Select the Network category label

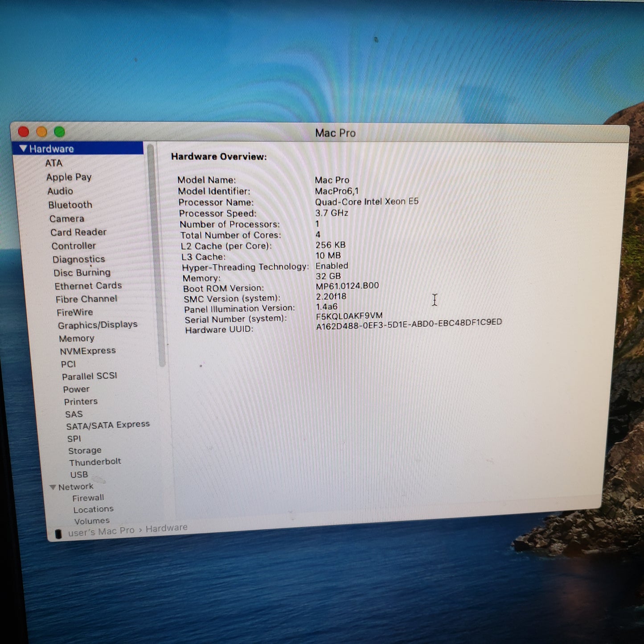(x=76, y=487)
